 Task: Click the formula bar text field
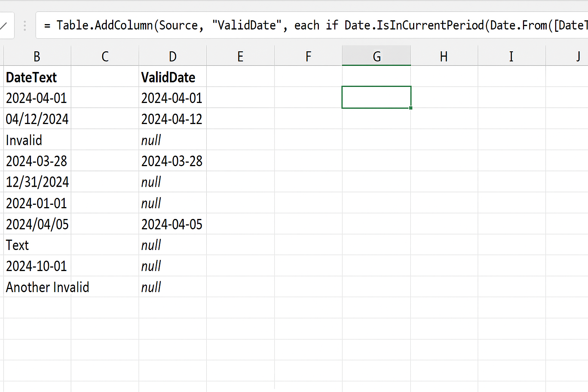coord(312,25)
